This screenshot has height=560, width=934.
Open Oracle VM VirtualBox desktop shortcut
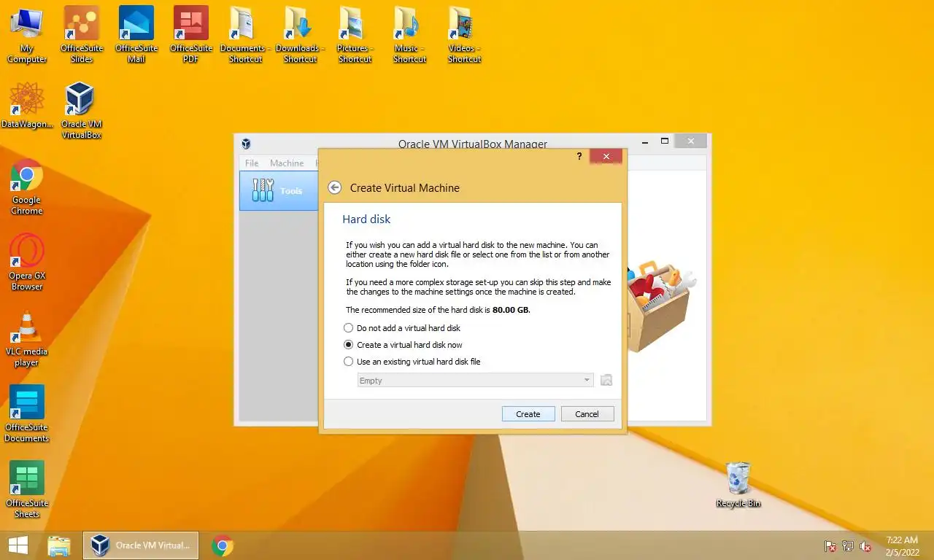[81, 110]
